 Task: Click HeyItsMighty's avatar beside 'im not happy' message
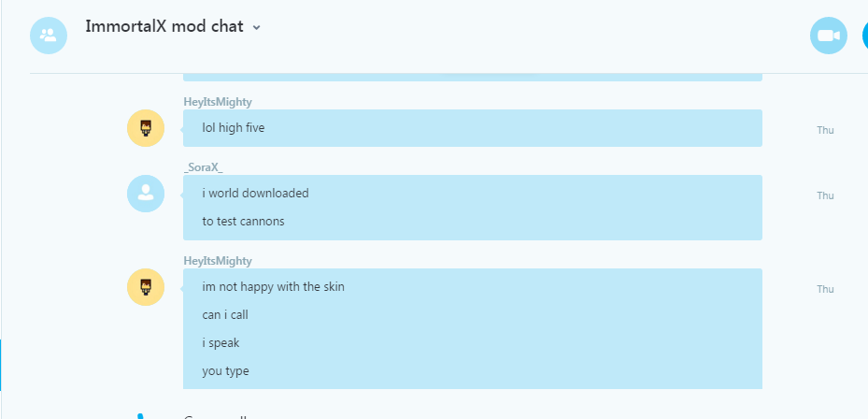coord(146,287)
